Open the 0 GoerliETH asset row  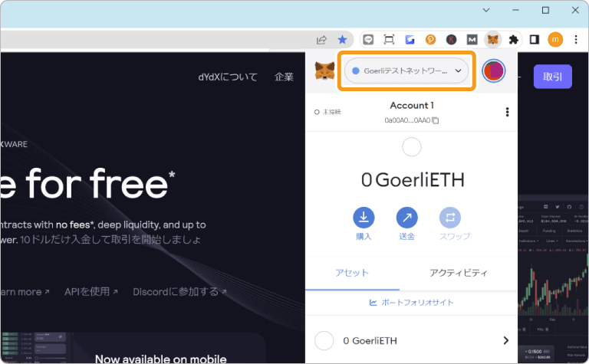tap(411, 341)
